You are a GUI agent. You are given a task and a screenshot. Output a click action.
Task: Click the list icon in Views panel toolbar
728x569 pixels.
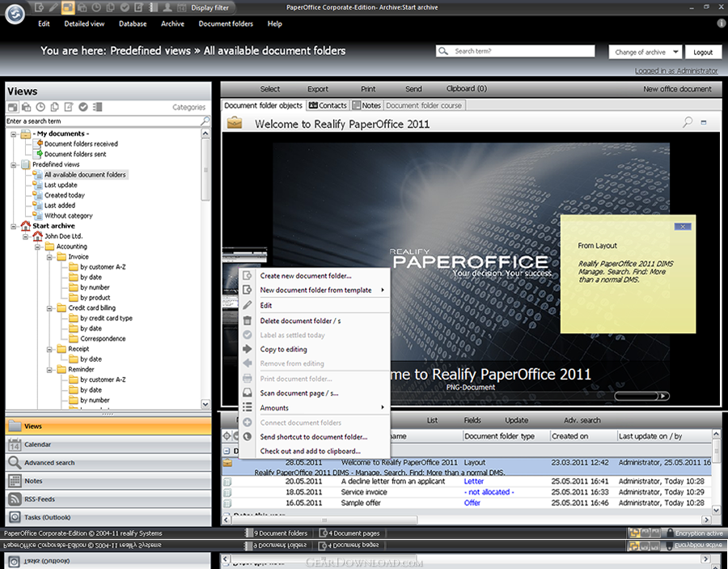click(x=97, y=107)
